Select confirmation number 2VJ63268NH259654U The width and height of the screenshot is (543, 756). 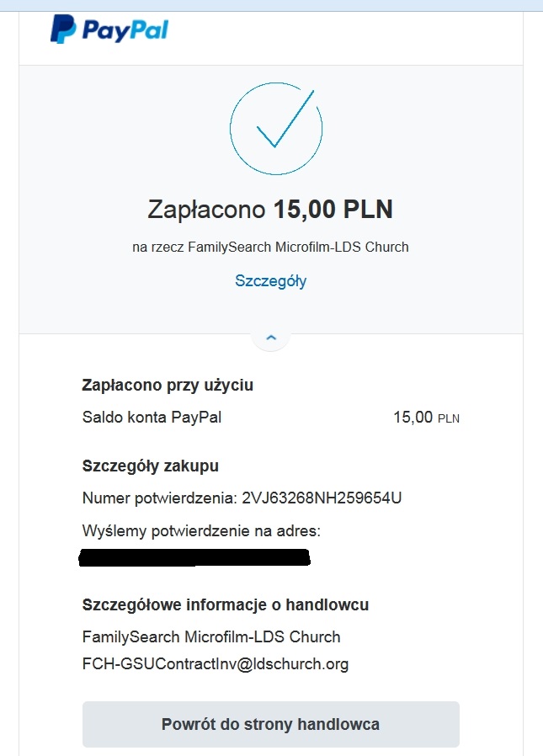point(322,498)
